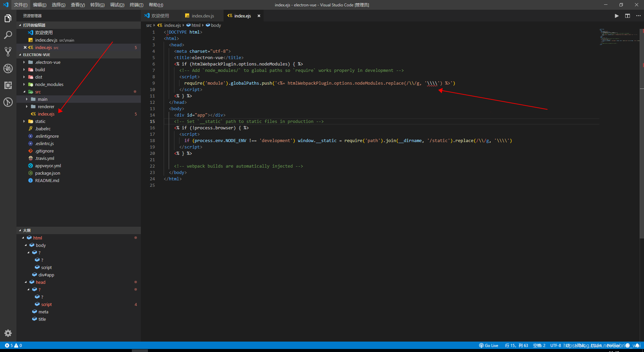The width and height of the screenshot is (644, 352).
Task: Select the body node in outline
Action: pos(79,245)
